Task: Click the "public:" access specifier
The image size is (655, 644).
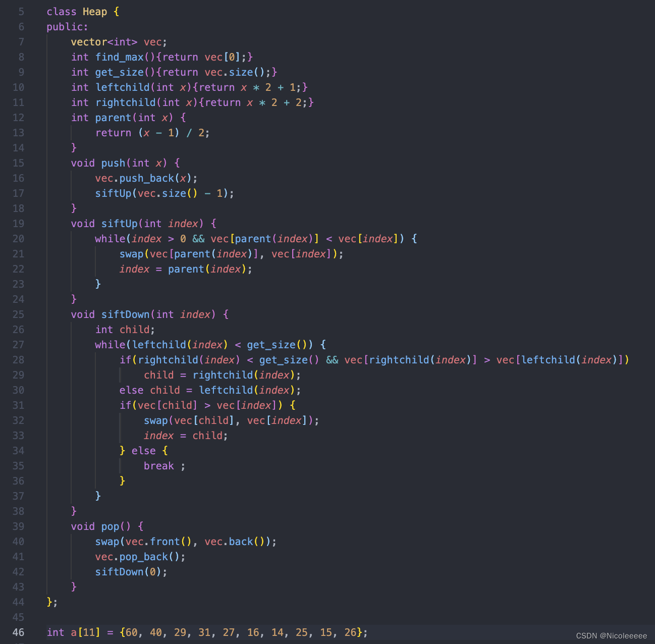Action: (68, 27)
